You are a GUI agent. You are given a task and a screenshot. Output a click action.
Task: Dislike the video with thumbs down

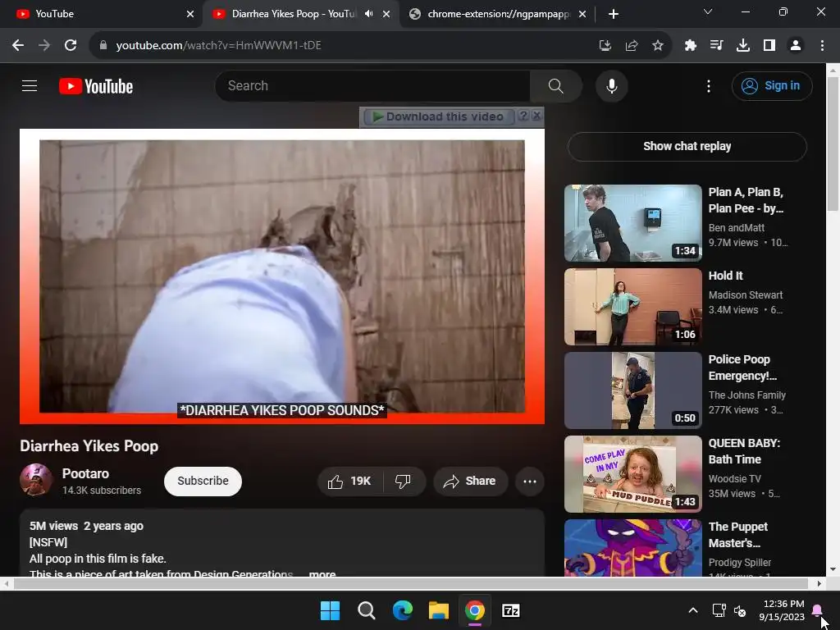pos(404,481)
